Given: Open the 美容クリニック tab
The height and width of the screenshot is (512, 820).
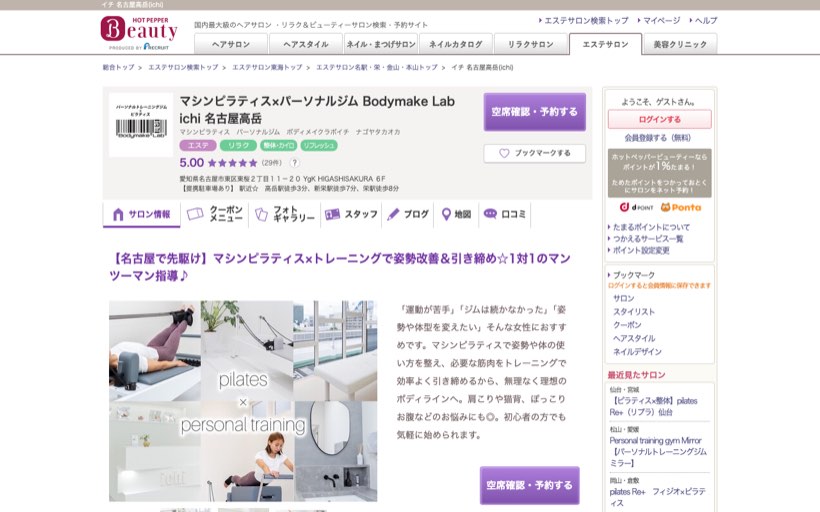Looking at the screenshot, I should pos(680,44).
